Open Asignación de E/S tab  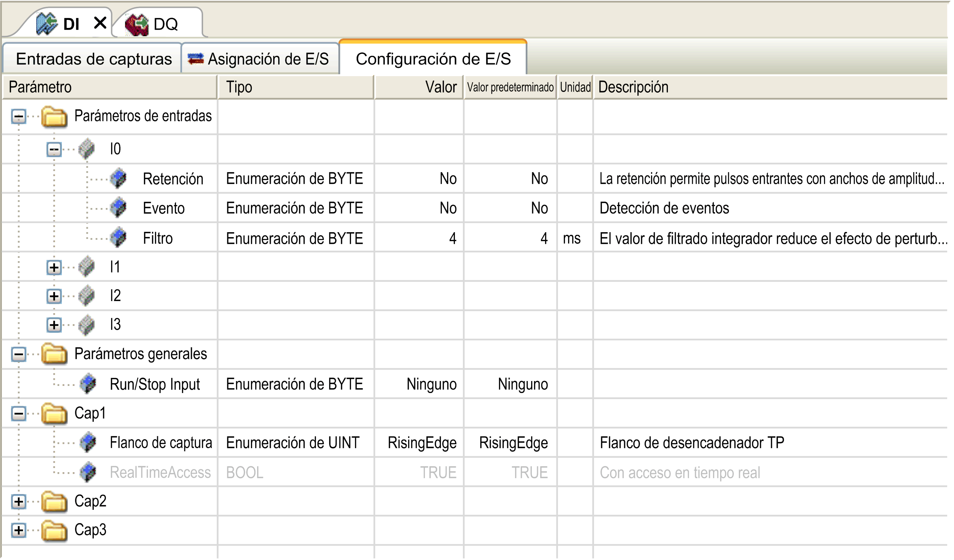261,59
